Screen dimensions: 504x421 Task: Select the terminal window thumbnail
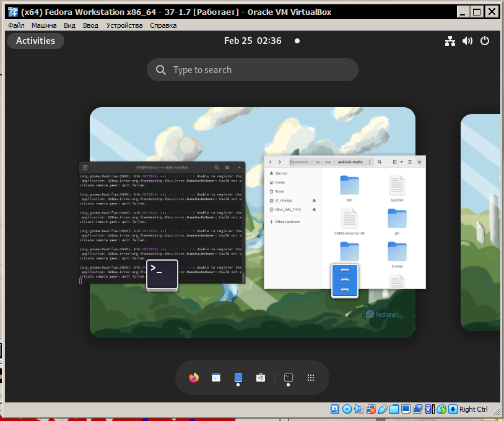point(162,223)
